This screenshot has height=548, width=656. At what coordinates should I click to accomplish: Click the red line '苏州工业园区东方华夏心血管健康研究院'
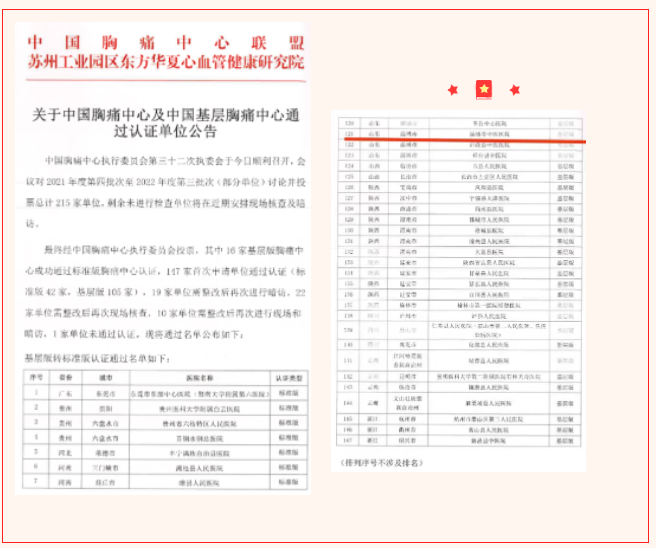pos(166,62)
